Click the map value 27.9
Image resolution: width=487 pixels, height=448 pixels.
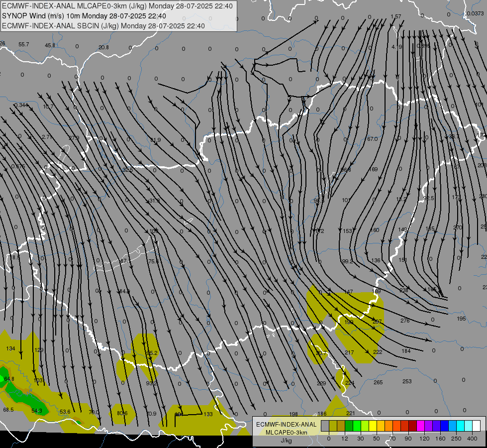(74, 138)
